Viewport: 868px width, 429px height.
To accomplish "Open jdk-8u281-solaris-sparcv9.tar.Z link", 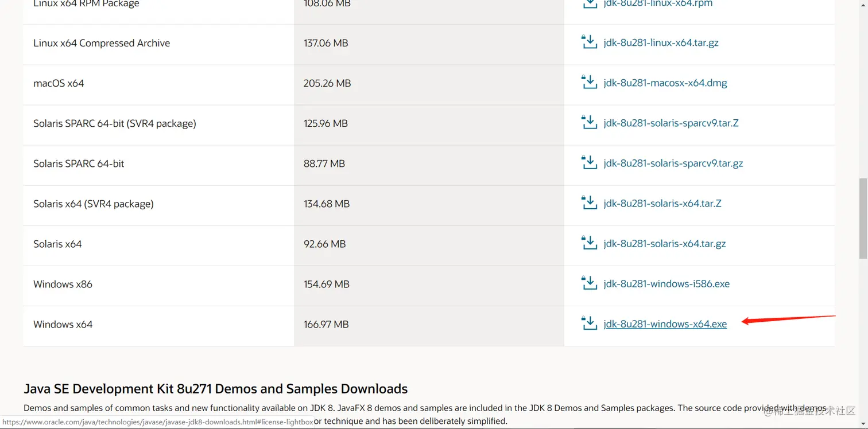I will 671,123.
